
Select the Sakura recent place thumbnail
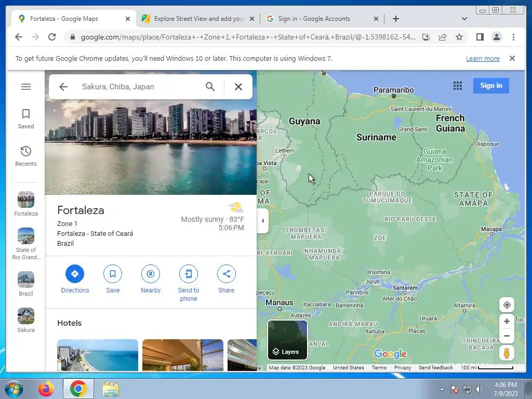click(26, 320)
